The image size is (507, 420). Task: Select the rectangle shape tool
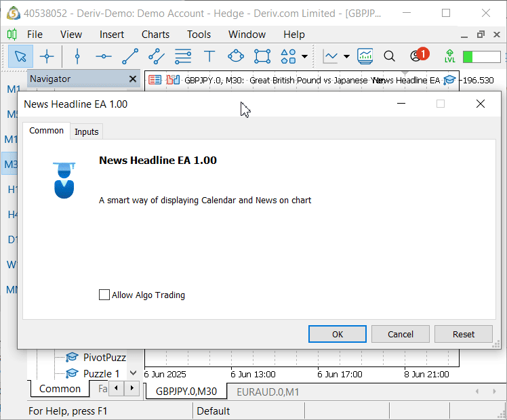[x=262, y=56]
